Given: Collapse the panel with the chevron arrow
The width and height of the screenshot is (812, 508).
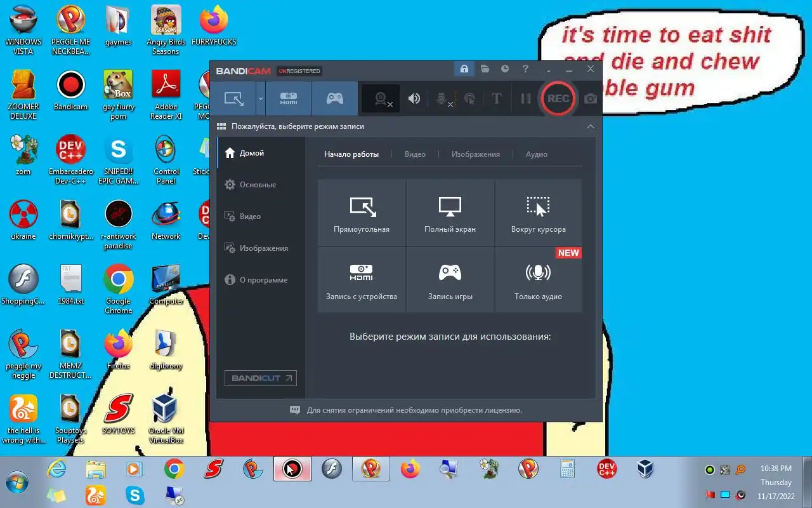Looking at the screenshot, I should click(x=591, y=126).
